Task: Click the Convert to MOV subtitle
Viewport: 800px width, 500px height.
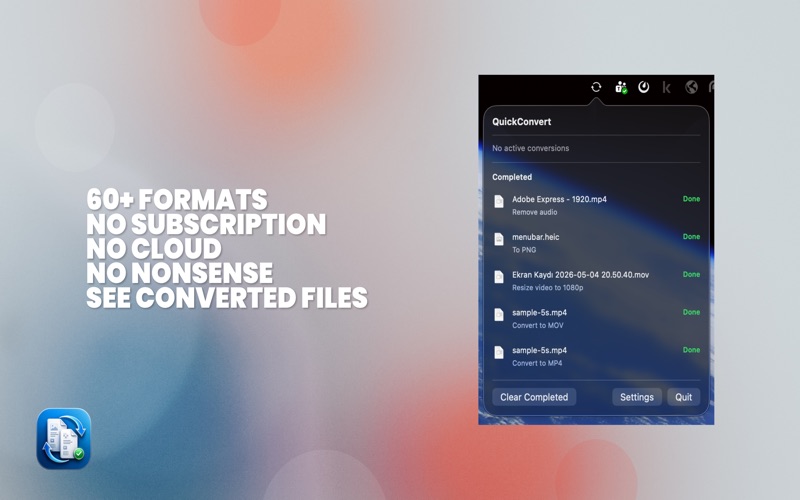Action: [x=538, y=326]
